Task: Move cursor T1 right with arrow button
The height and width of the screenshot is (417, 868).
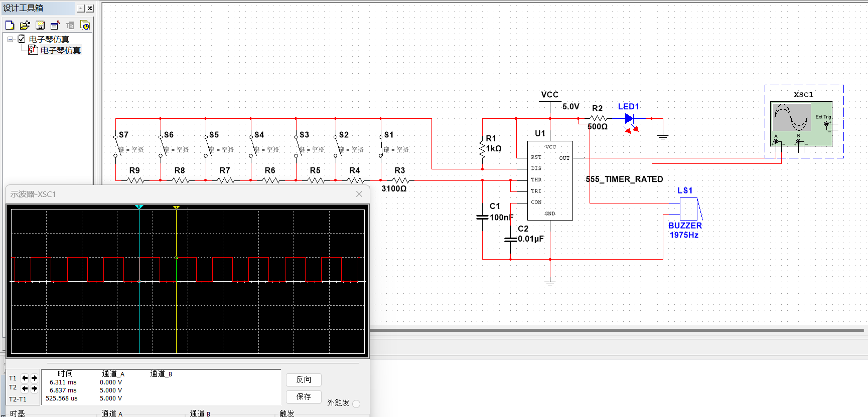Action: point(34,378)
